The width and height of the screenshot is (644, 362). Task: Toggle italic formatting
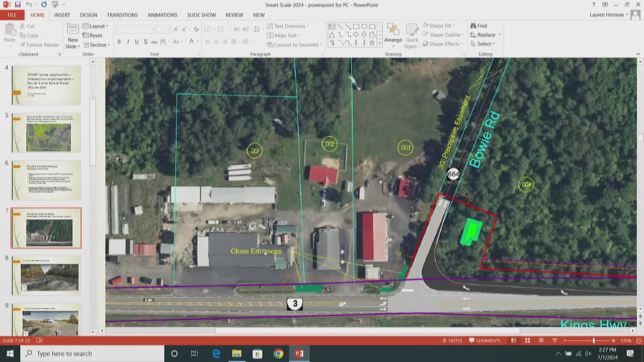[127, 42]
